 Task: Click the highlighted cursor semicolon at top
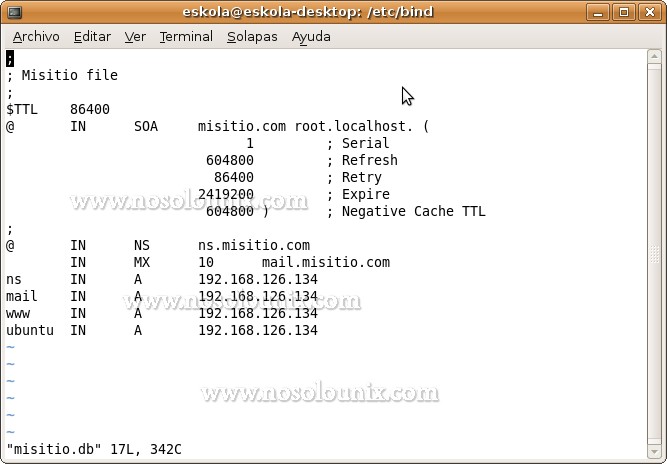(10, 59)
